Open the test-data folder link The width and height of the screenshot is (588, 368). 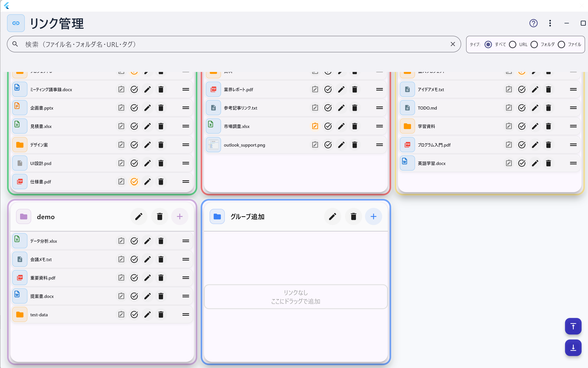pyautogui.click(x=39, y=315)
